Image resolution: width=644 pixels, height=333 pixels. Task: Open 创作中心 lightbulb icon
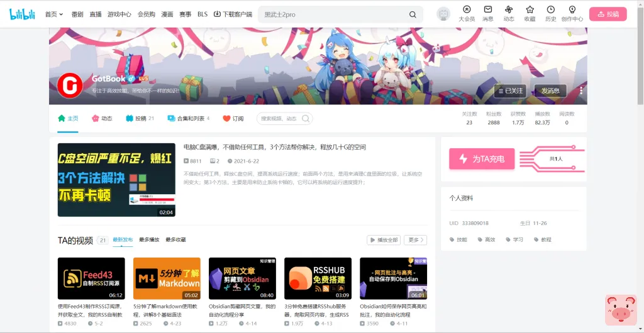(572, 14)
